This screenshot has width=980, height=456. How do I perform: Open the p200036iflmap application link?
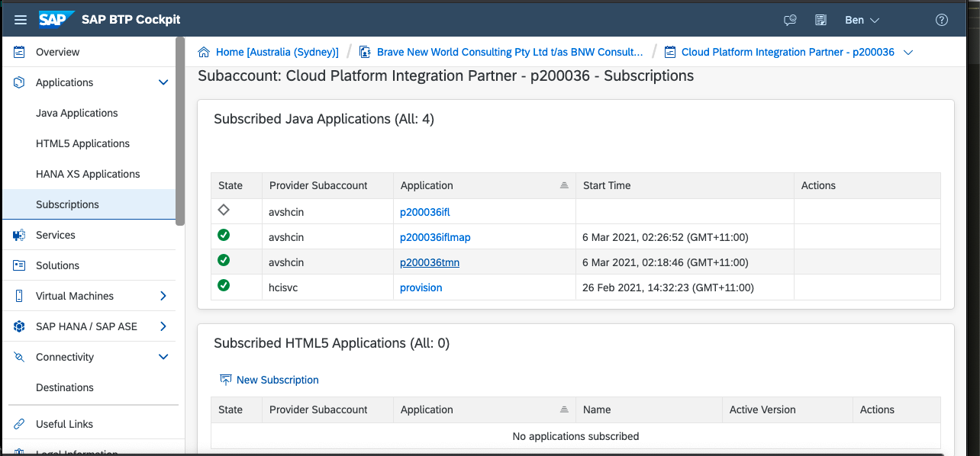click(435, 237)
